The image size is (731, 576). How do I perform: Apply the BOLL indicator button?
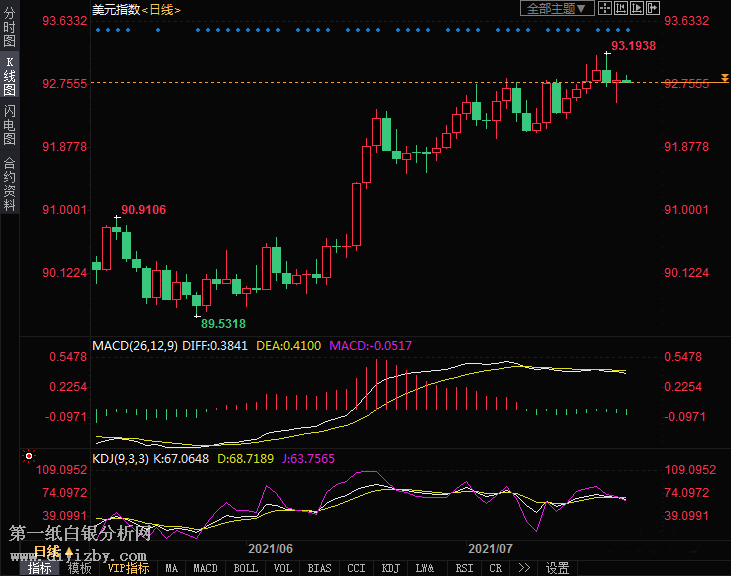(245, 568)
